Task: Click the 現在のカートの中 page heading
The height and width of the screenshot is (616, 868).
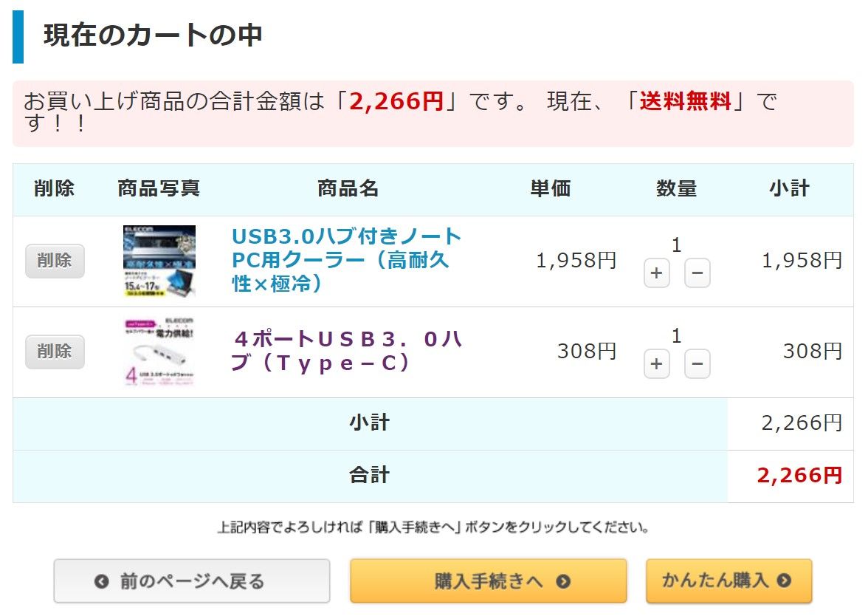Action: [x=153, y=35]
